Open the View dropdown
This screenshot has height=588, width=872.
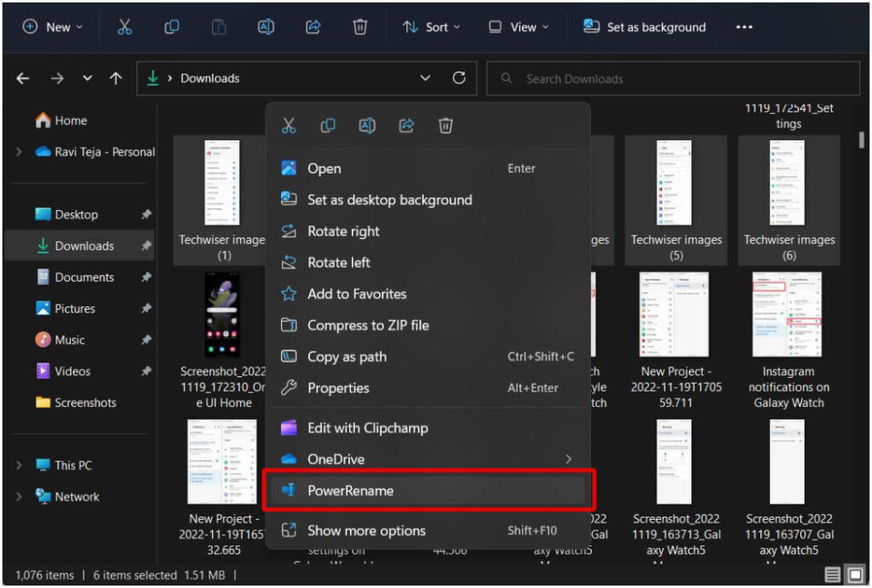(x=519, y=26)
